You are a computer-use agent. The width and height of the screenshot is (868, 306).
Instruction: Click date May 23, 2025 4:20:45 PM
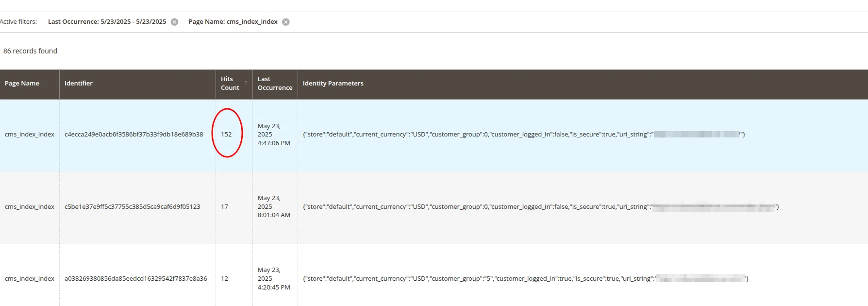[x=274, y=279]
